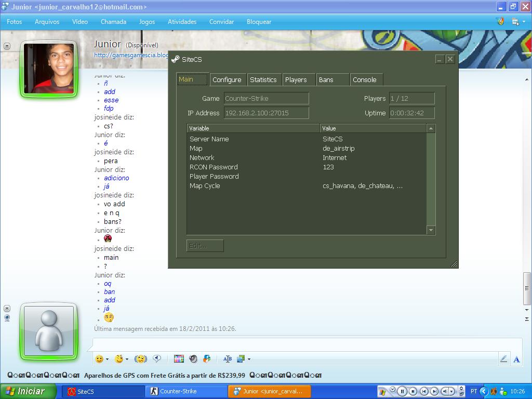This screenshot has height=399, width=532.
Task: Open the smiley emoticon picker
Action: pos(99,359)
